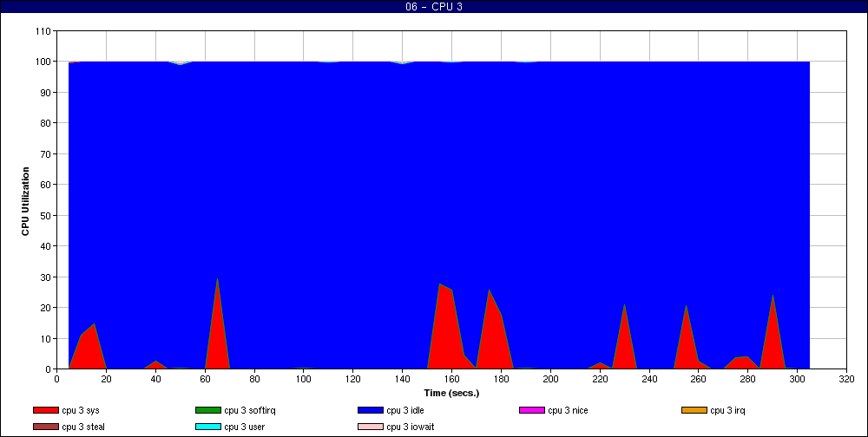Screen dimensions: 868x437
Task: Click the sys spike peak near 155 seconds
Action: [439, 284]
